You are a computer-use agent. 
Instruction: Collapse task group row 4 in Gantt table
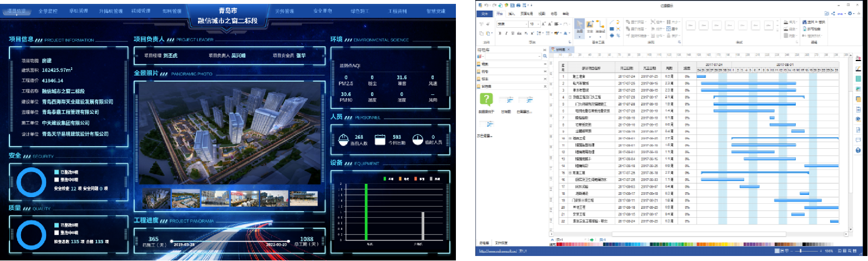571,97
